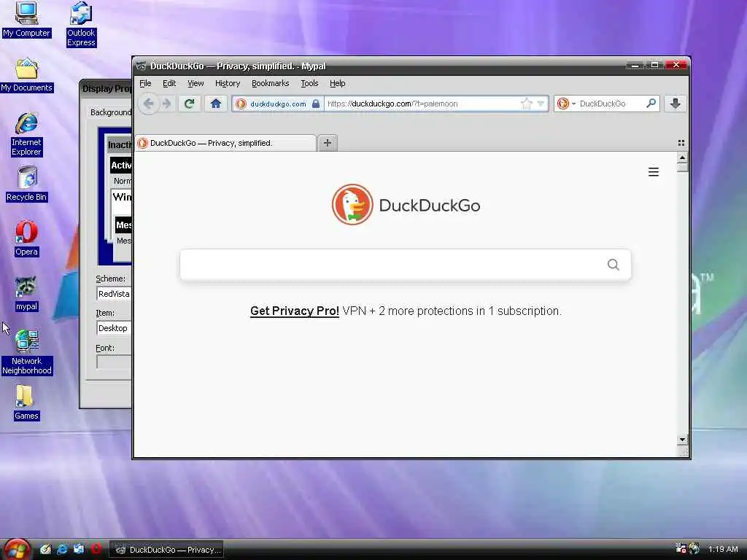Bookmark this page with the star icon
747x560 pixels.
pyautogui.click(x=527, y=104)
